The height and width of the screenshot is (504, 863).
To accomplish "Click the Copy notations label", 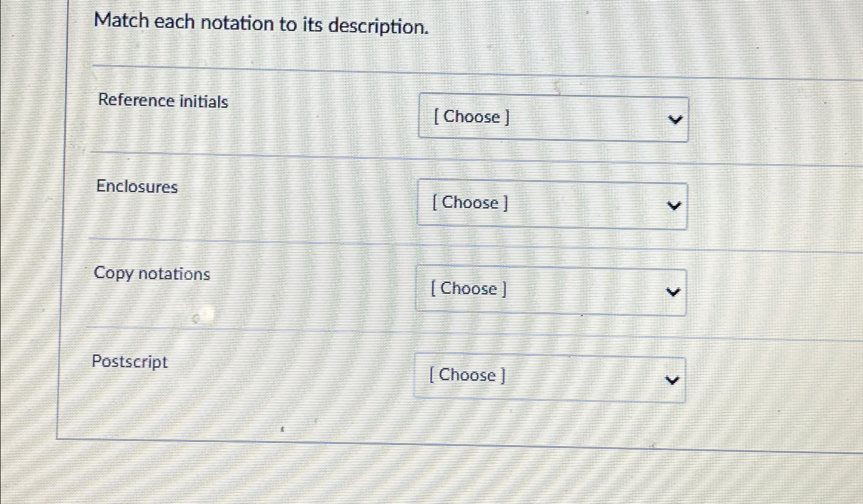I will tap(152, 274).
